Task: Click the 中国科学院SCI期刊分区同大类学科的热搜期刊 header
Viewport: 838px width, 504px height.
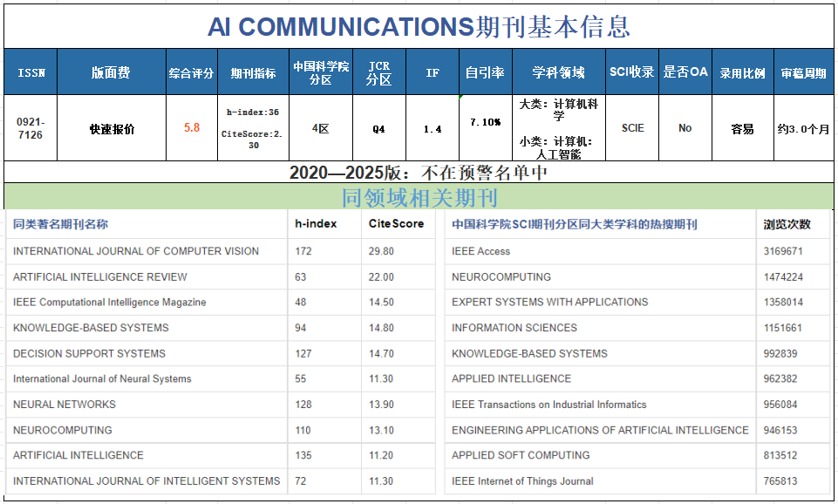Action: (x=575, y=224)
